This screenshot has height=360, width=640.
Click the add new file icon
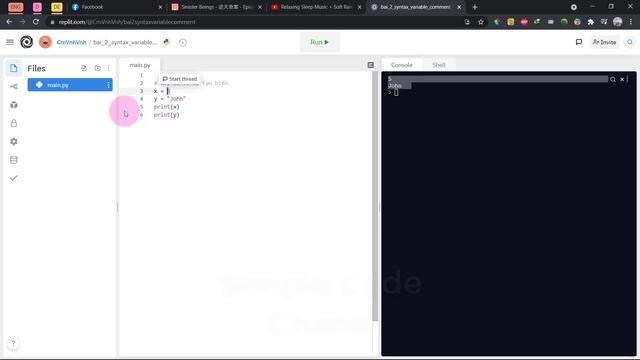84,68
